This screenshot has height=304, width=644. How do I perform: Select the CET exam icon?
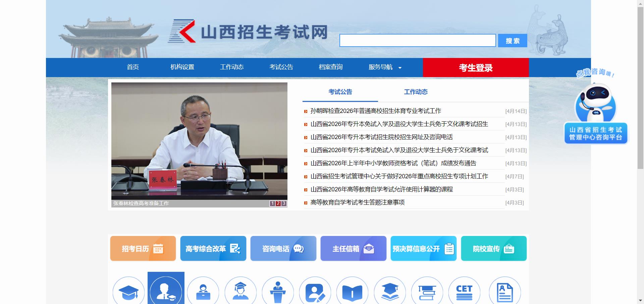(x=464, y=292)
